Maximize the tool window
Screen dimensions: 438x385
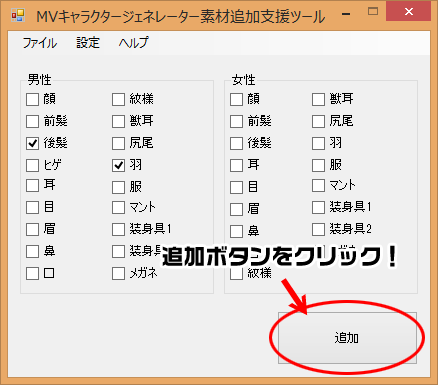[373, 11]
